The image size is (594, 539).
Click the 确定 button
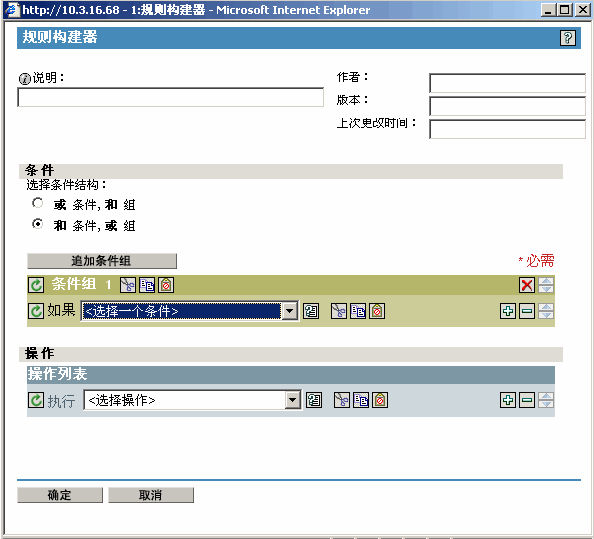point(60,495)
